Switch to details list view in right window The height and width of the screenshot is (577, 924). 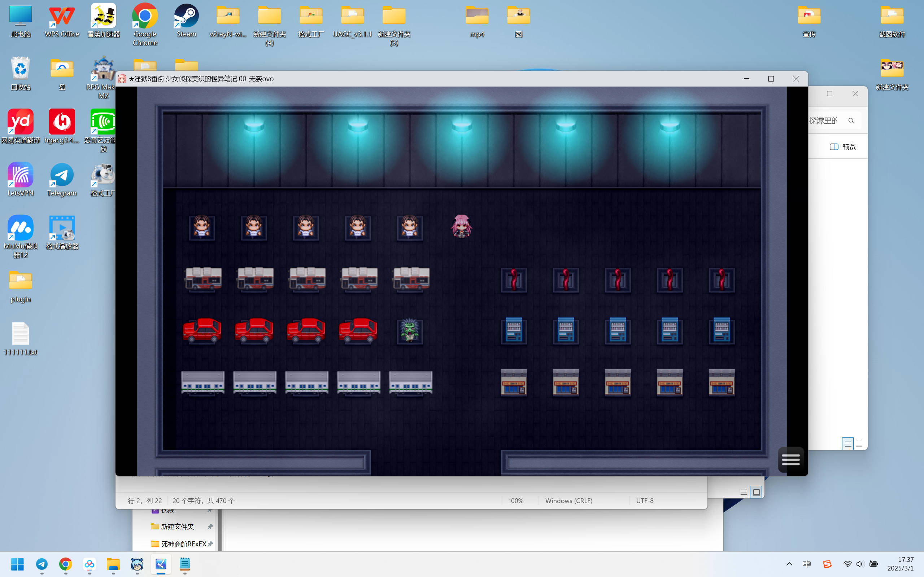[x=847, y=444]
